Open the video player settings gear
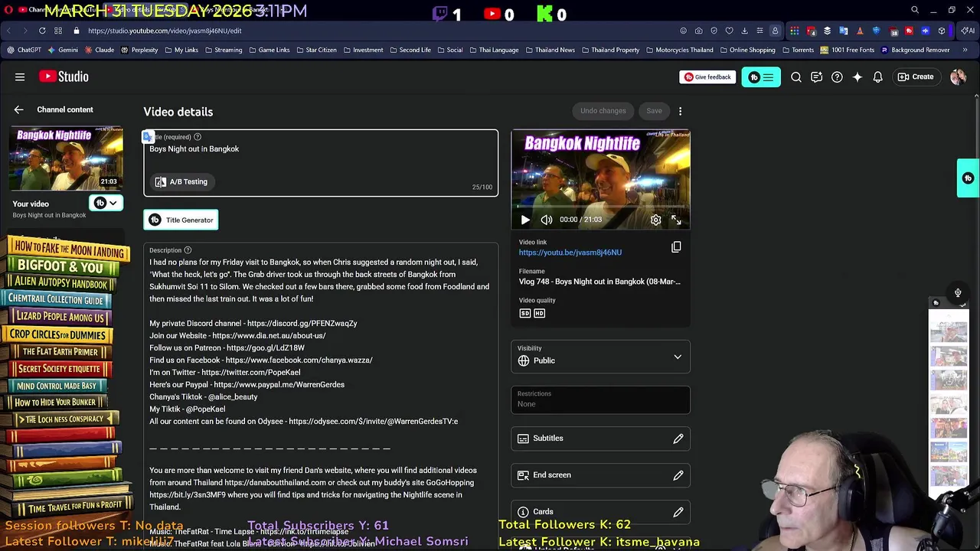980x551 pixels. (656, 220)
